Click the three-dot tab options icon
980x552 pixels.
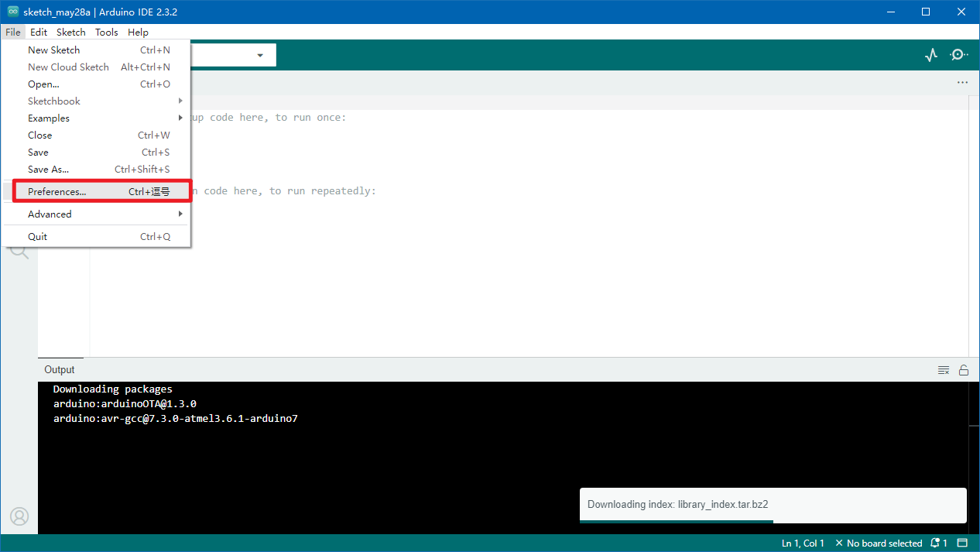[962, 82]
